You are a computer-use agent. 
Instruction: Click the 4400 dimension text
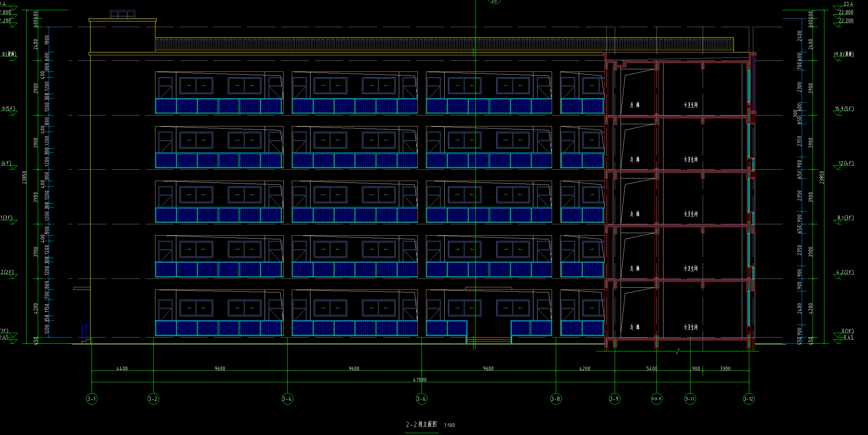click(x=122, y=368)
